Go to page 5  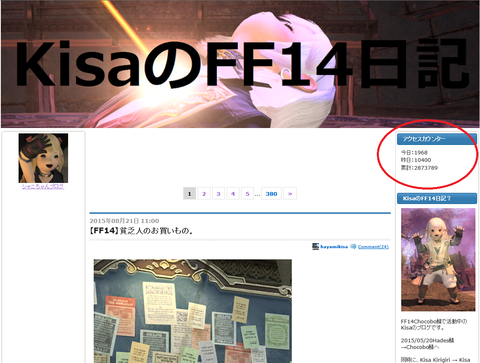[247, 194]
